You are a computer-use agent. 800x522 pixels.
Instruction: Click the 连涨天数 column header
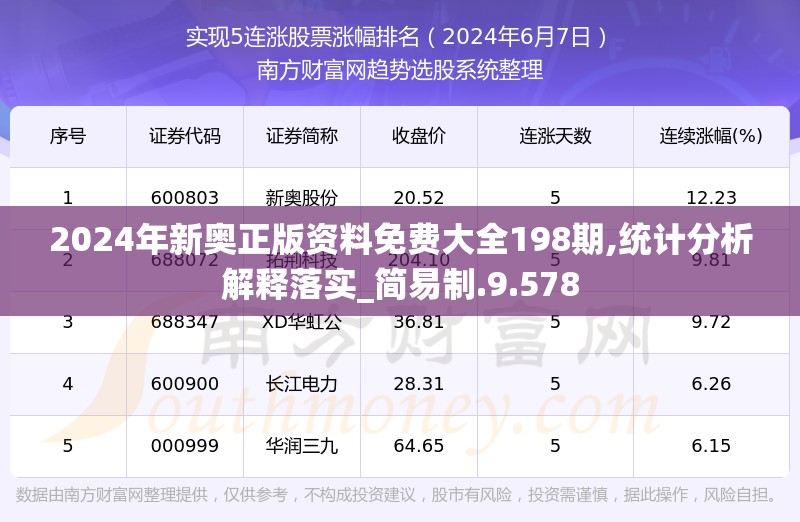[x=555, y=136]
